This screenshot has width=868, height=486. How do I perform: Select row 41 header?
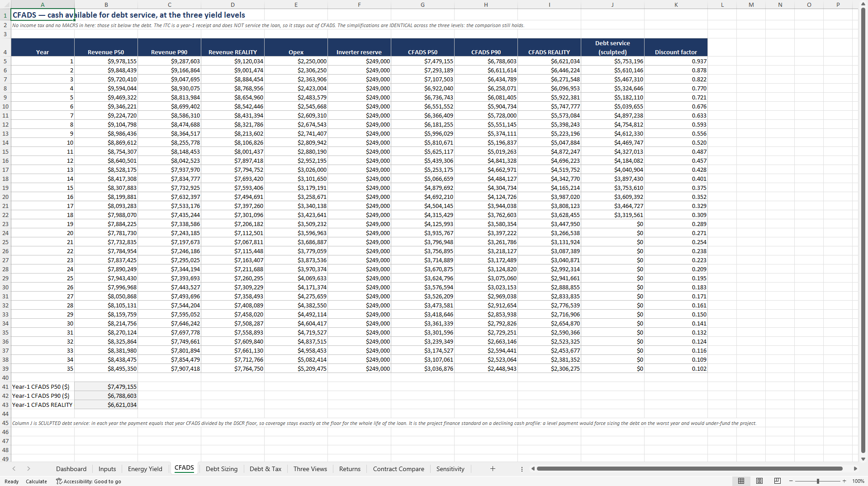coord(5,387)
